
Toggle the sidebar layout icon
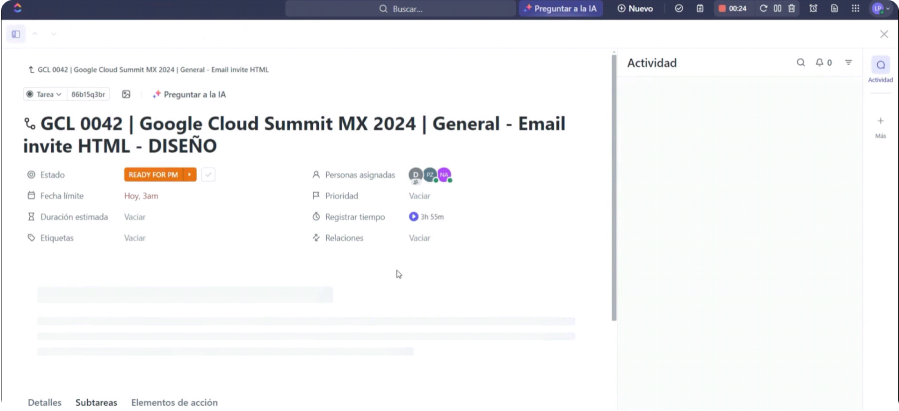[x=16, y=34]
